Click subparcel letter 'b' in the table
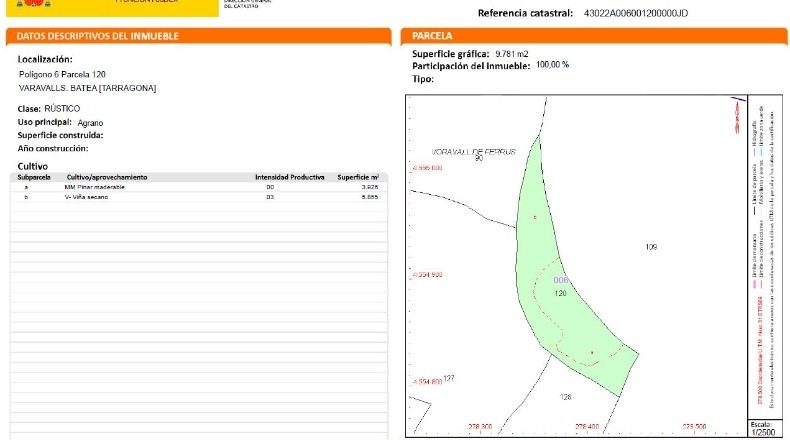Screen dimensions: 790x440 26,197
